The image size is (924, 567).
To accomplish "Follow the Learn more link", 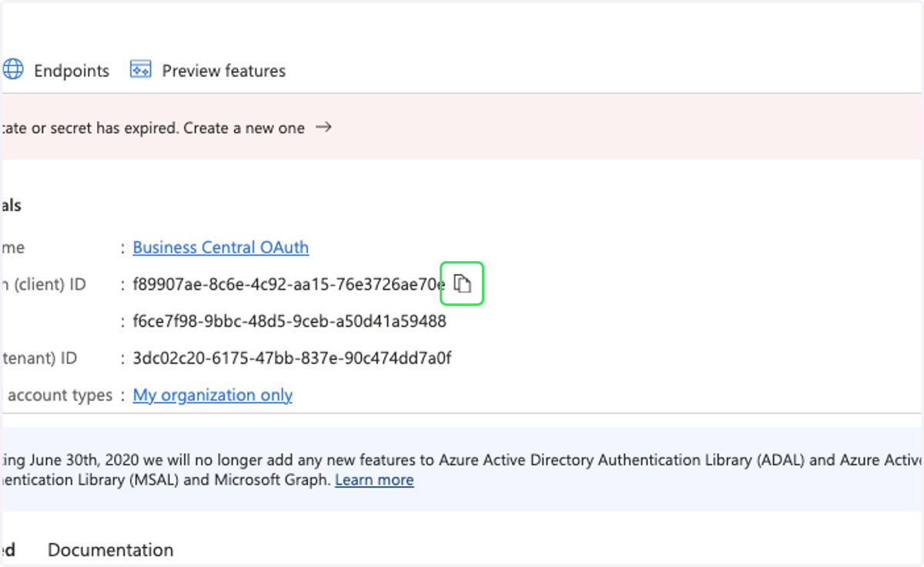I will click(x=374, y=480).
